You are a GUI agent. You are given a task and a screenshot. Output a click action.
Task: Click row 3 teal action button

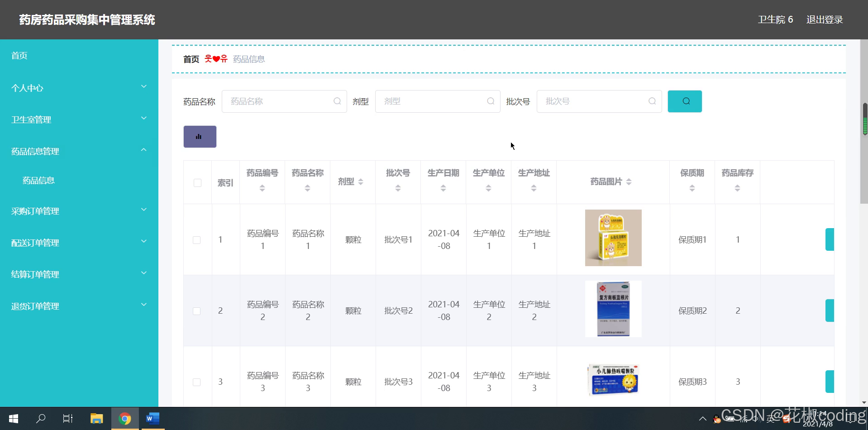[x=830, y=382]
